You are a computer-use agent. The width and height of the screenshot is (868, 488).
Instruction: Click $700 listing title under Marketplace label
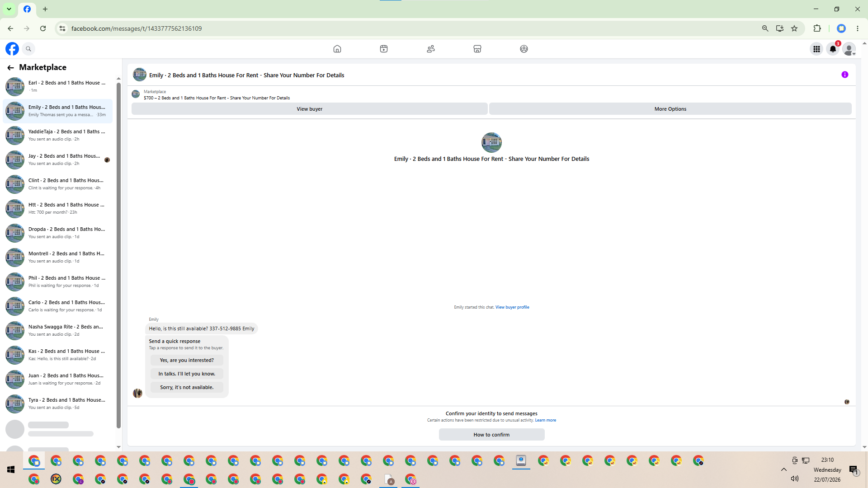click(217, 98)
